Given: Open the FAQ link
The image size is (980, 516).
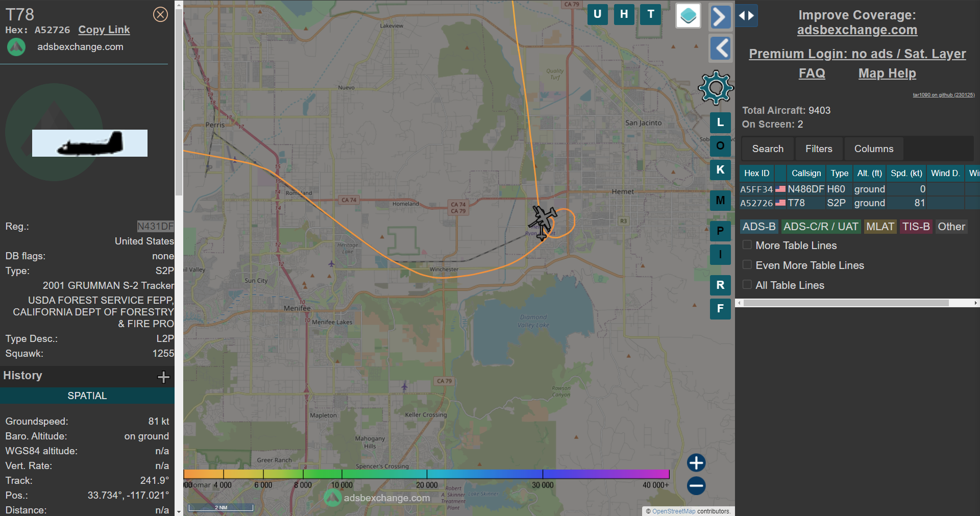Looking at the screenshot, I should pyautogui.click(x=812, y=73).
